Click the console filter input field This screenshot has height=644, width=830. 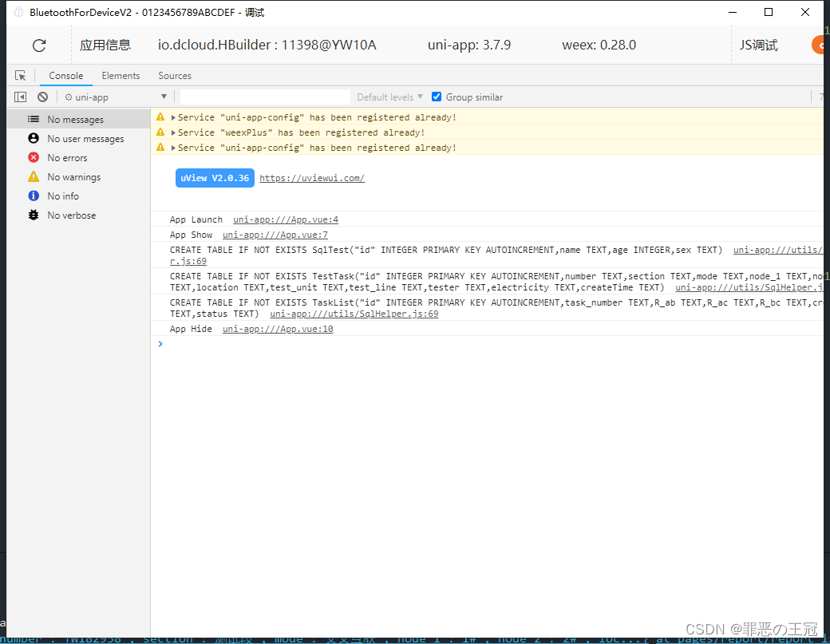tap(263, 97)
